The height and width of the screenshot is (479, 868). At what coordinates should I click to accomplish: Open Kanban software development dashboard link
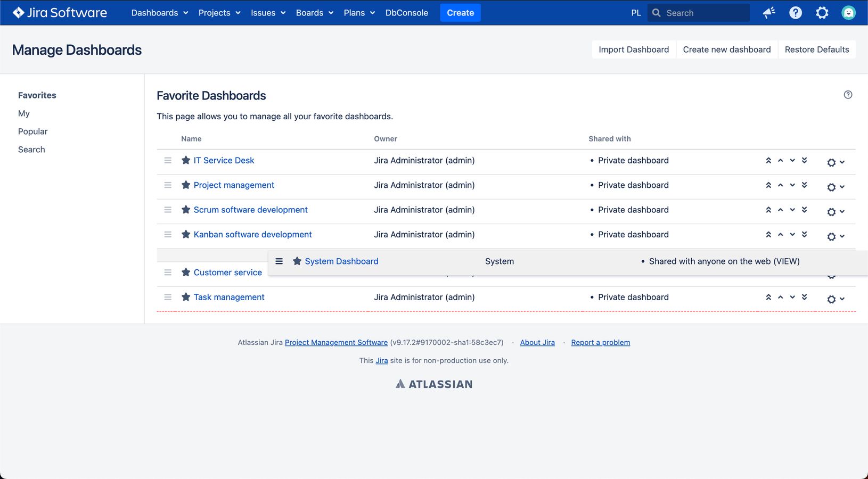coord(252,234)
